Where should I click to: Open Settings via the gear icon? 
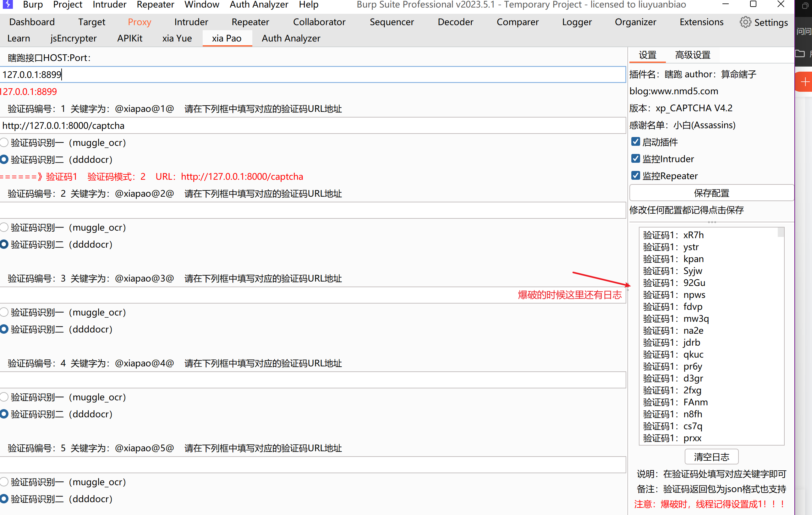pos(745,22)
